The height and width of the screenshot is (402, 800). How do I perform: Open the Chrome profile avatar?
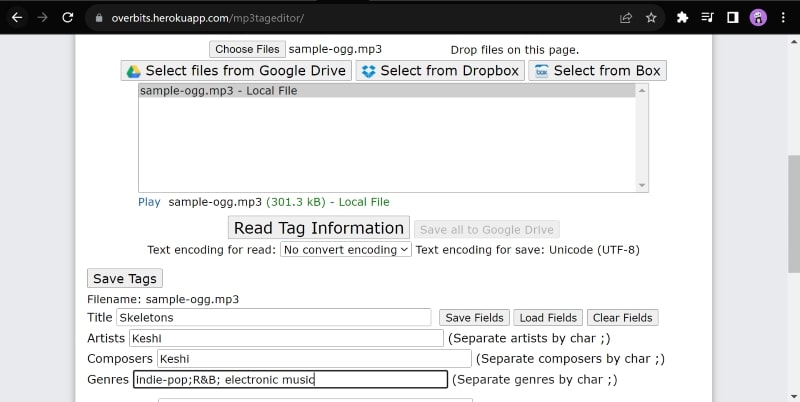click(x=757, y=18)
